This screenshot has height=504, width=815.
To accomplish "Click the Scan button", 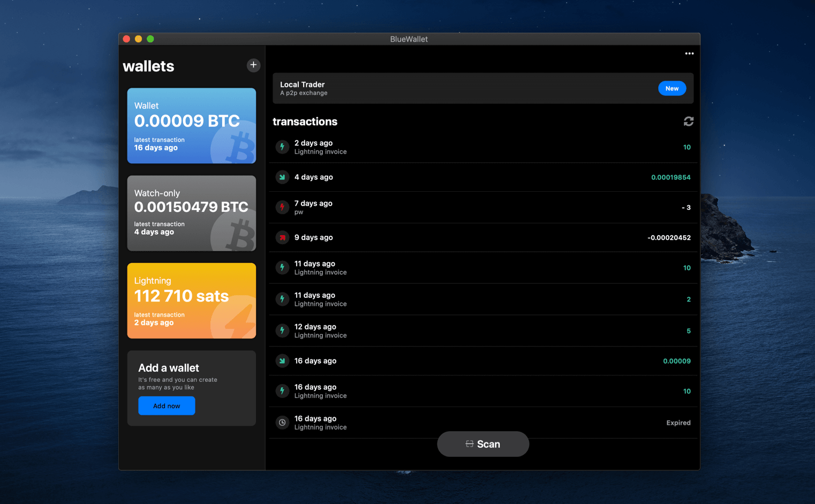I will 483,444.
